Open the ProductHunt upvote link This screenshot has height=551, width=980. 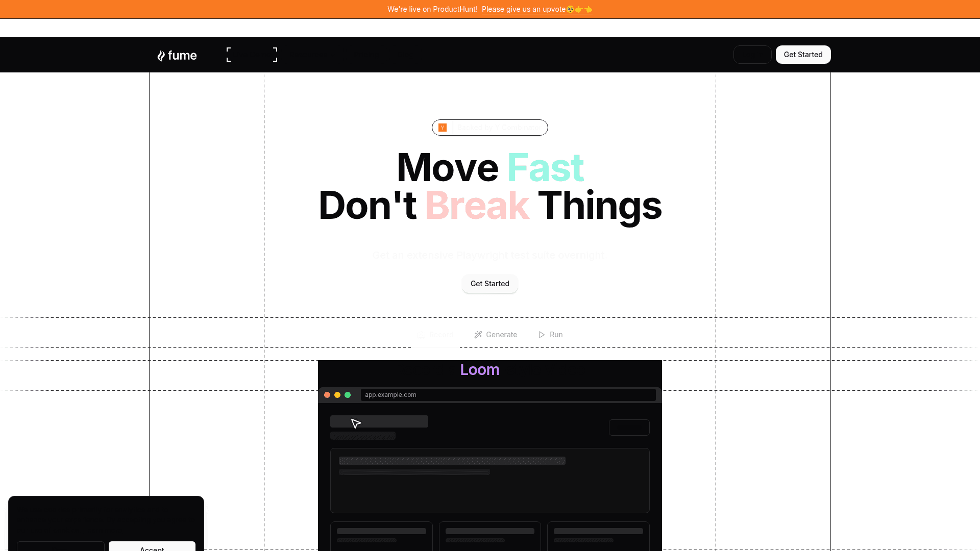coord(537,9)
